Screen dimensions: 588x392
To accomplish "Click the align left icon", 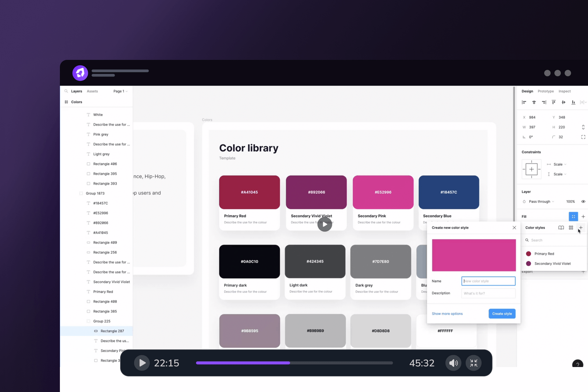I will click(x=524, y=102).
